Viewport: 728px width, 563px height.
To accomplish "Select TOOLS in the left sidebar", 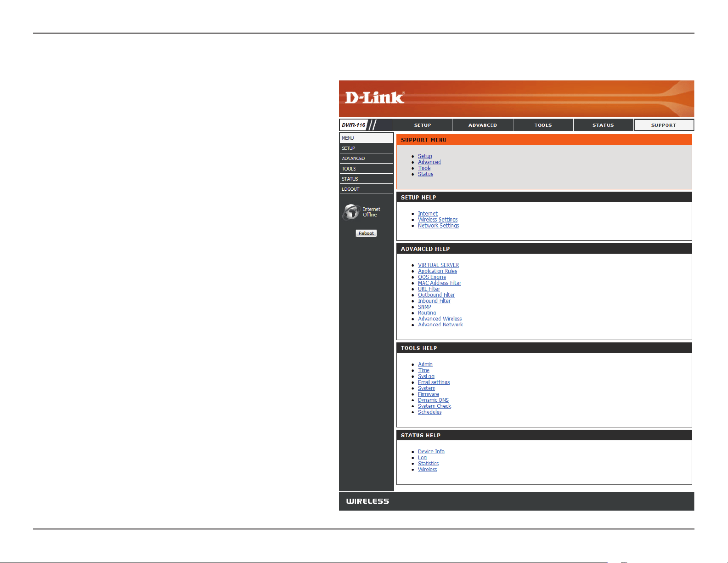I will point(367,169).
